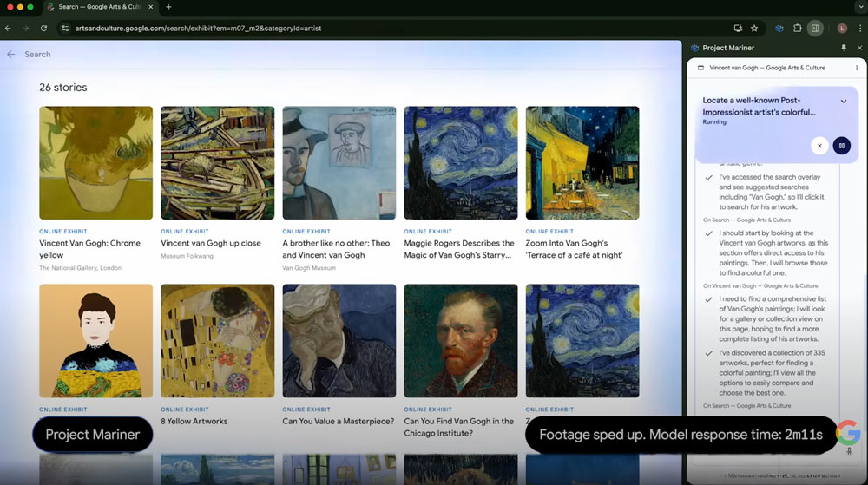868x485 pixels.
Task: Open the tab search dropdown arrow
Action: (859, 7)
